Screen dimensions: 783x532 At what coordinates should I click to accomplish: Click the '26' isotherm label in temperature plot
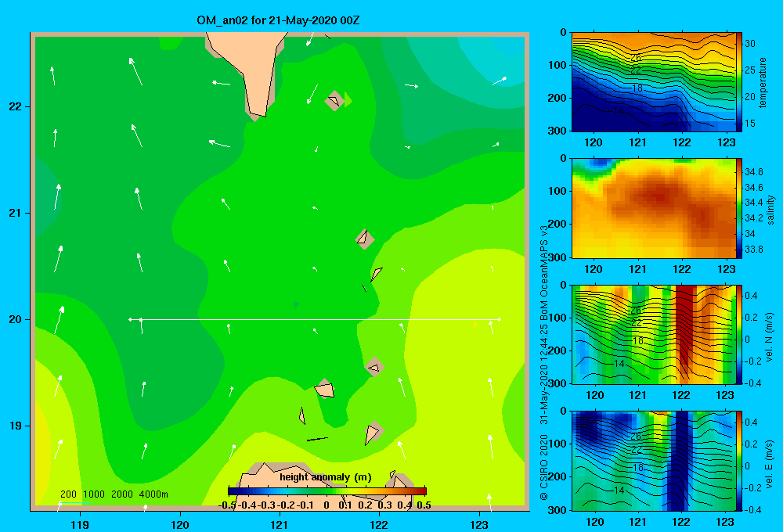pos(635,58)
